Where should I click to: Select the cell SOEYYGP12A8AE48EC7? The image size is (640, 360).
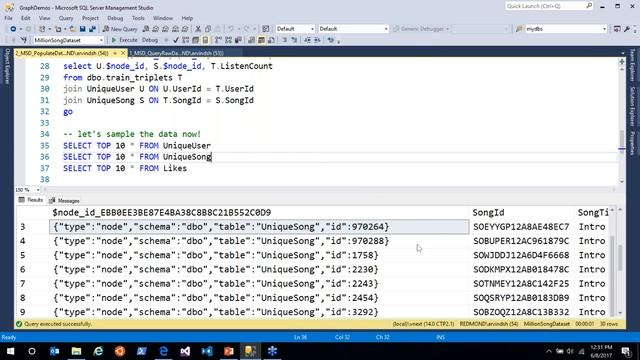point(521,227)
